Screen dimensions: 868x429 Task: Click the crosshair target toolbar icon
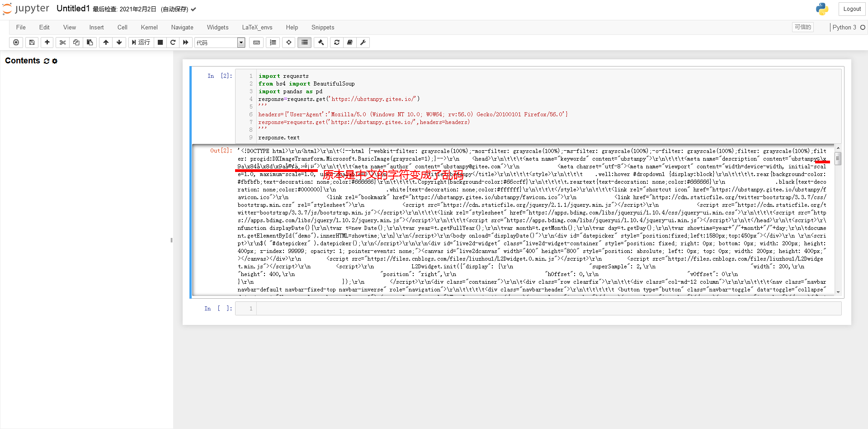pos(289,43)
